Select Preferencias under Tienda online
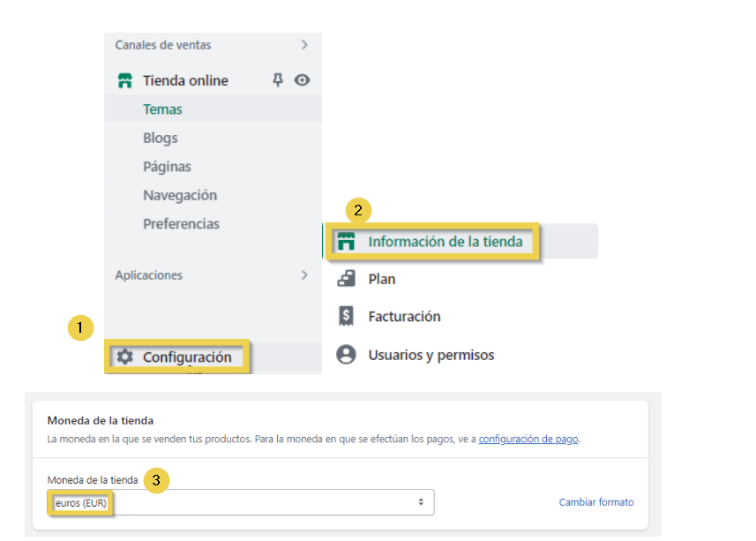 (x=181, y=224)
